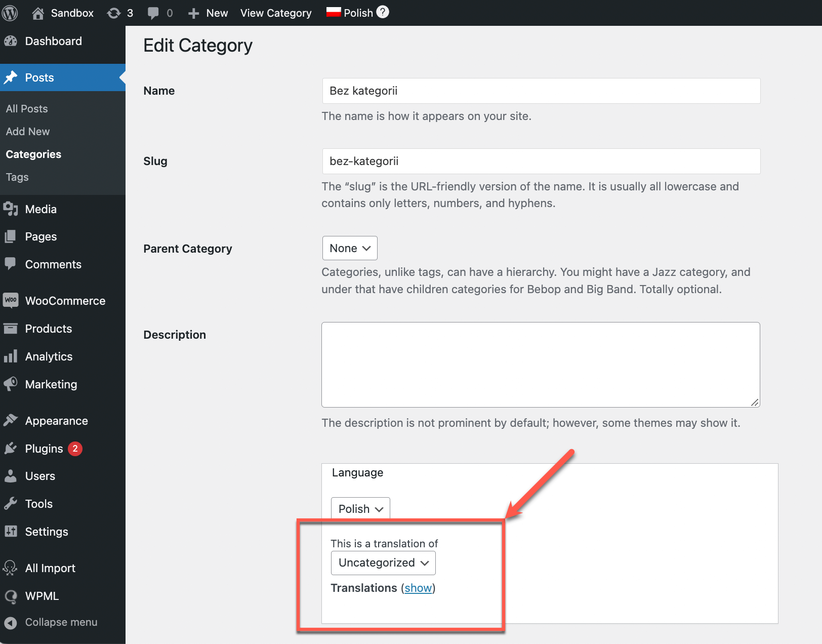Click New in the admin bar
Screen dimensions: 822x644
pyautogui.click(x=217, y=13)
